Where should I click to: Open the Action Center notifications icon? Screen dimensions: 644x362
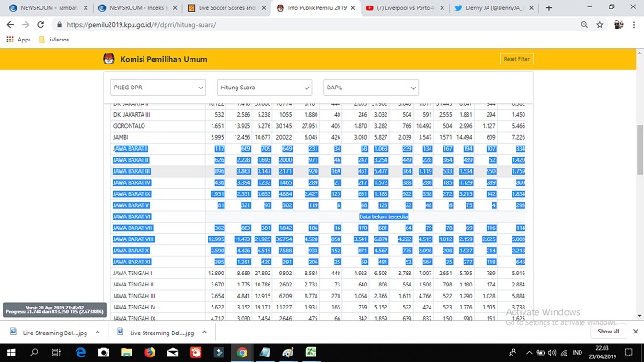click(628, 353)
